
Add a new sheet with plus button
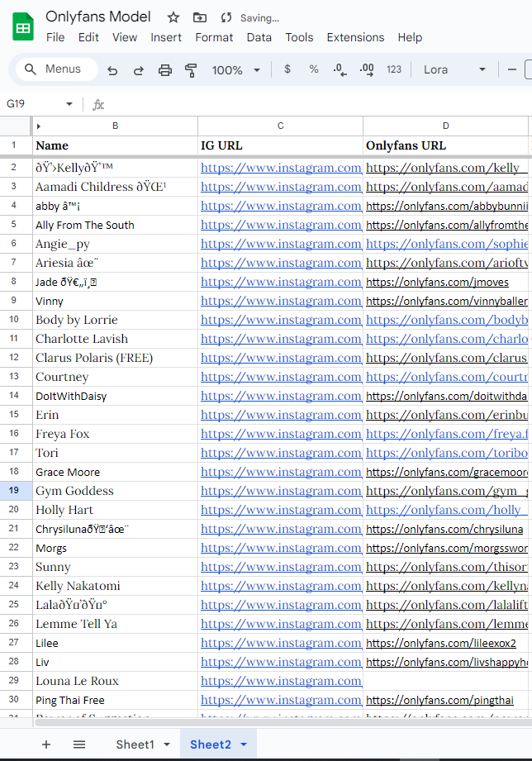[x=46, y=744]
